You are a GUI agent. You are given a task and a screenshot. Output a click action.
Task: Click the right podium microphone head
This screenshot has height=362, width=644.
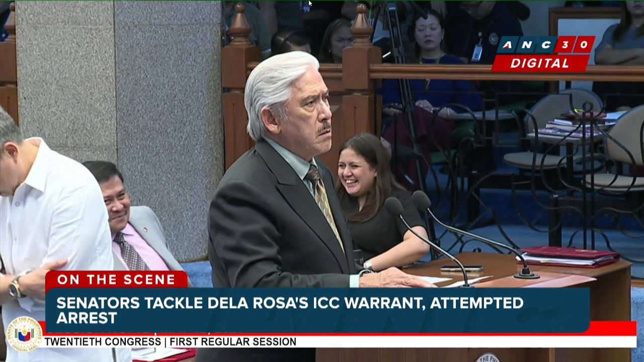coord(422,200)
